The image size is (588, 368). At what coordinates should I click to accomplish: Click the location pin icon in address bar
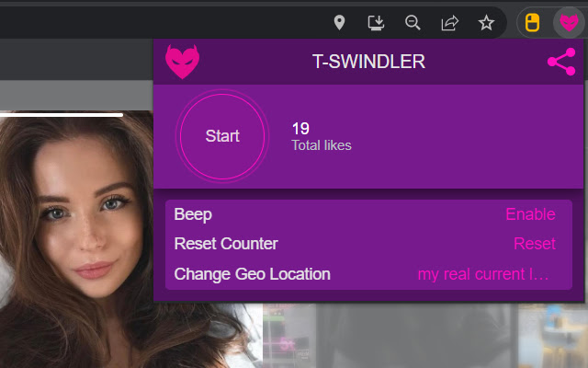339,22
